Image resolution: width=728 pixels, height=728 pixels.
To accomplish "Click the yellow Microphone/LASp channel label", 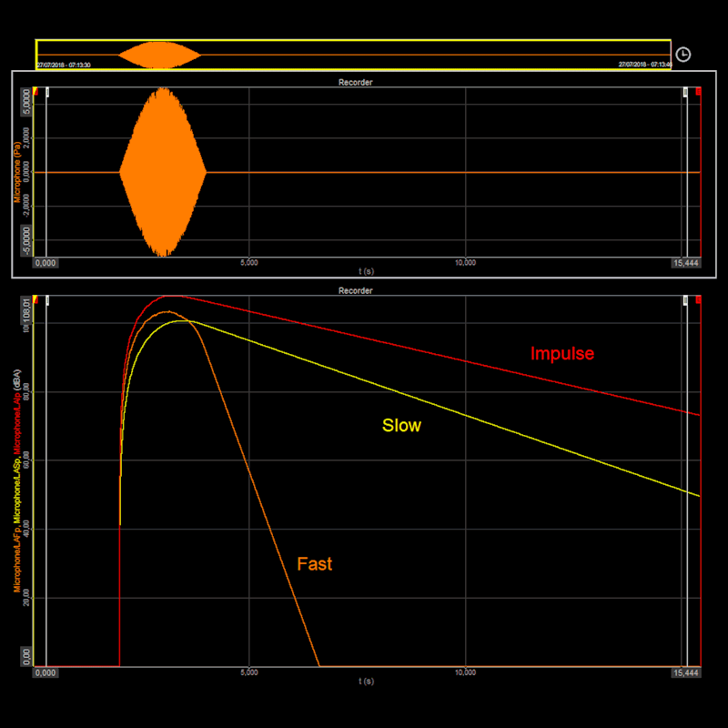I will 17,490.
